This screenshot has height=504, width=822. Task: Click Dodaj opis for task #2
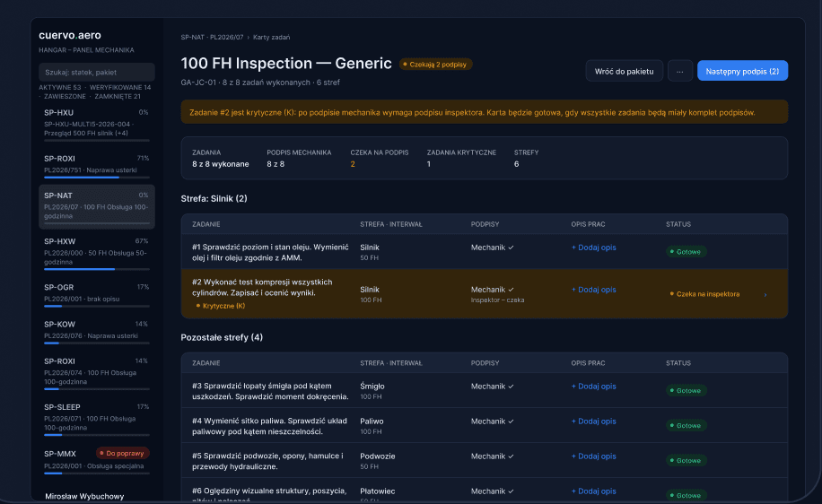pos(593,289)
